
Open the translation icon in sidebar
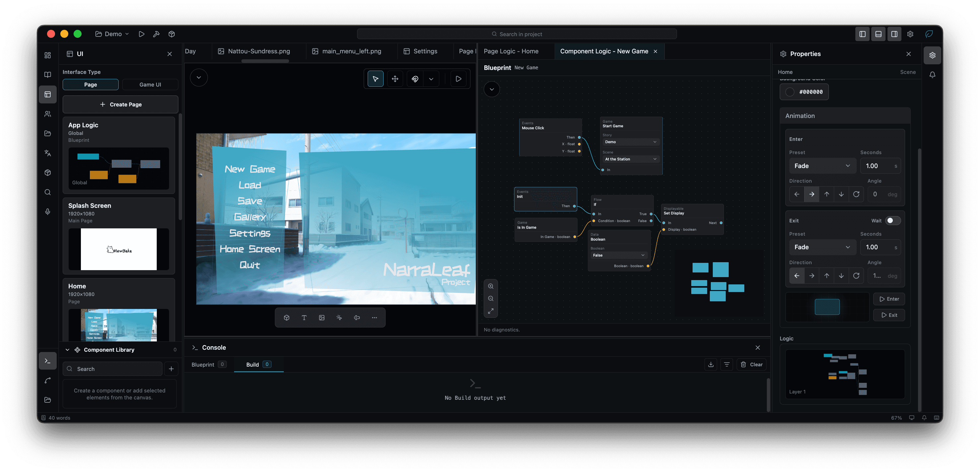click(47, 153)
